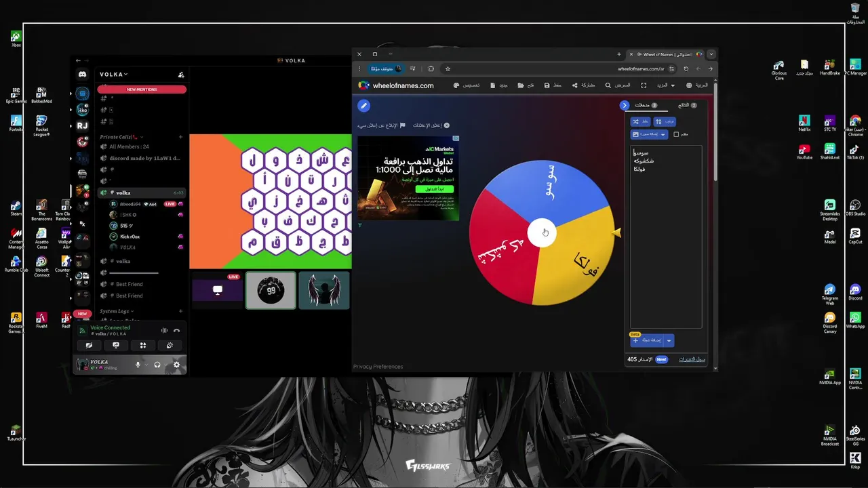Switch to Results tab with count 2

click(x=688, y=105)
